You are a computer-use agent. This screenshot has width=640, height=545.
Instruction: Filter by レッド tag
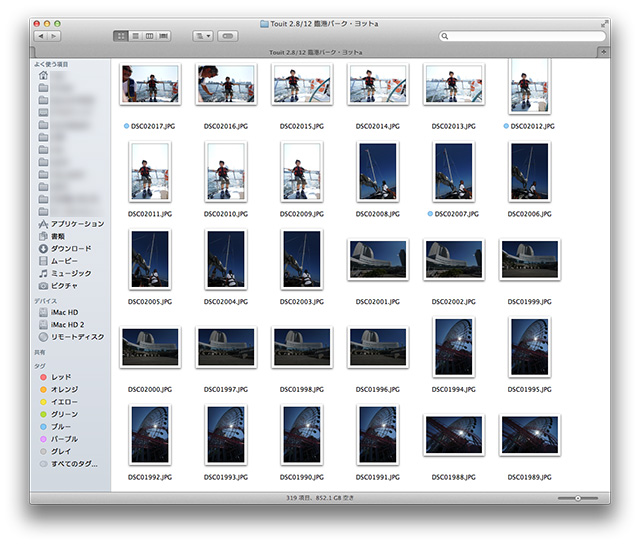[56, 377]
